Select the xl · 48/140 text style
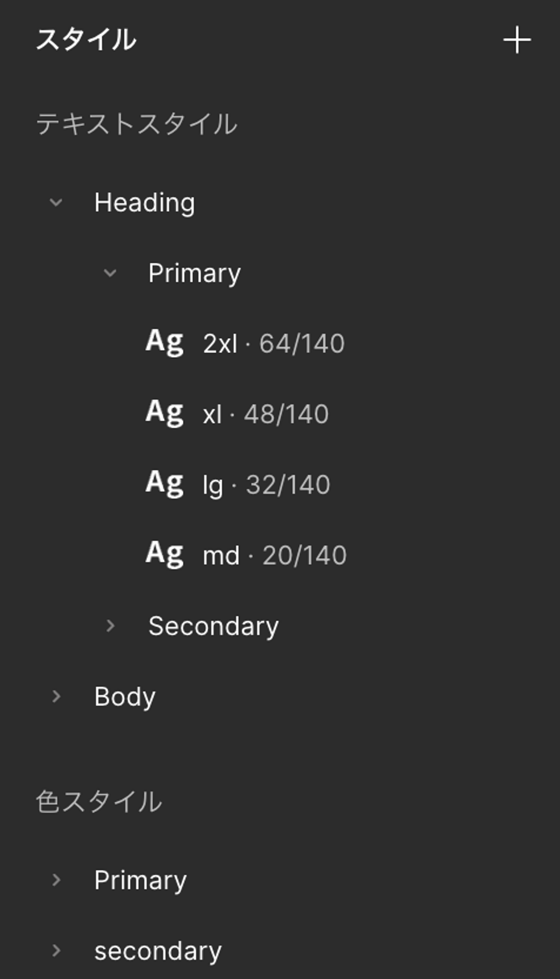This screenshot has width=560, height=979. click(266, 414)
